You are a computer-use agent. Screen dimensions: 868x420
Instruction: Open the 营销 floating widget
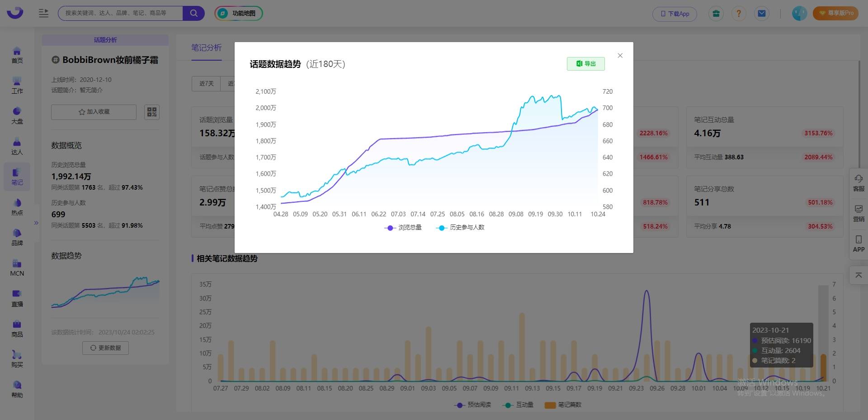click(x=859, y=213)
